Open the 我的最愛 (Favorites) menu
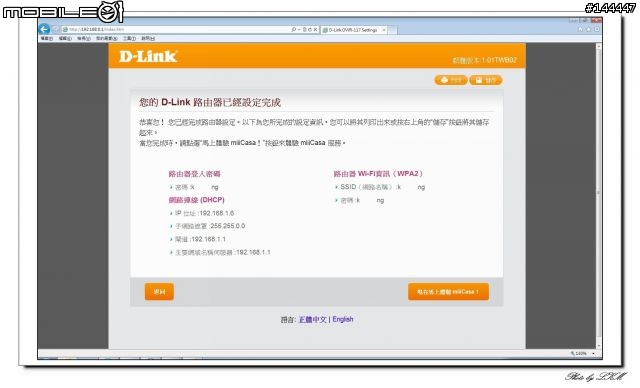This screenshot has width=640, height=388. 106,38
